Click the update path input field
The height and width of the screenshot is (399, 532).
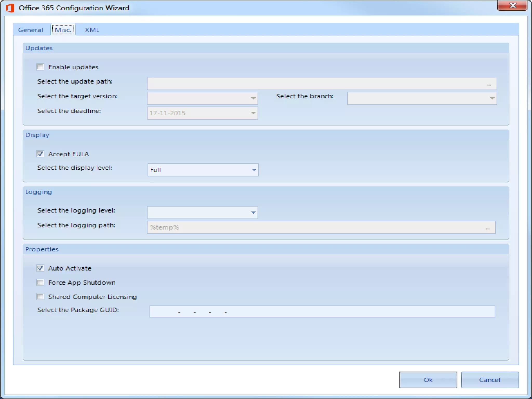click(322, 83)
